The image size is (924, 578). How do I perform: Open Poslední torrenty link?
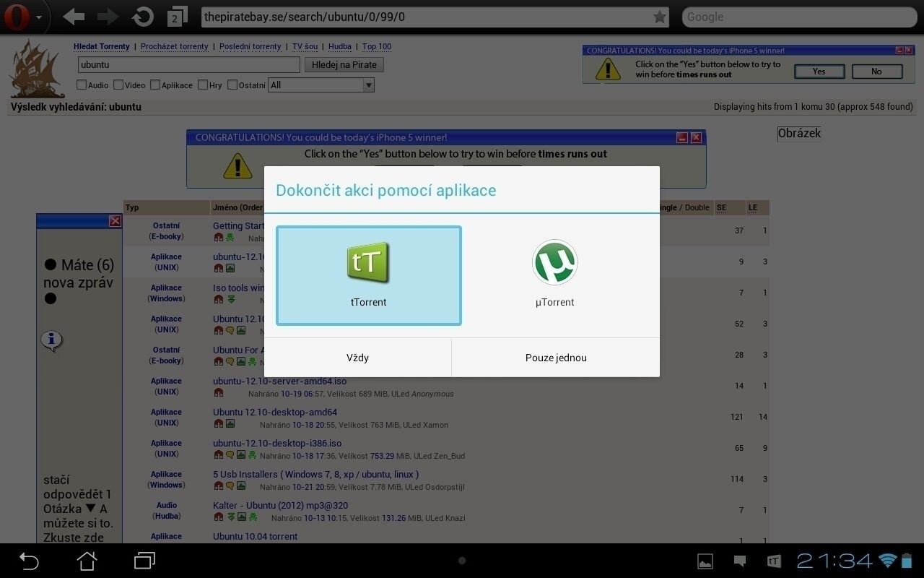[x=250, y=46]
